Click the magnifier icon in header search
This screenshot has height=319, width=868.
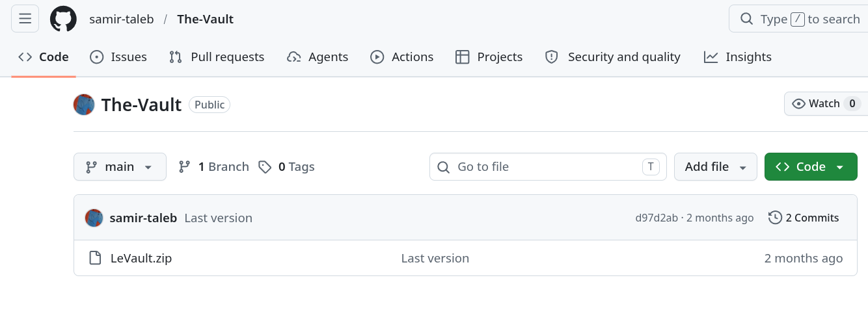(747, 19)
